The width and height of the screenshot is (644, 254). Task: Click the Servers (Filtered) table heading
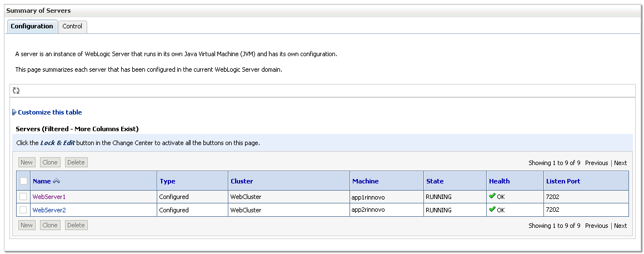tap(77, 129)
